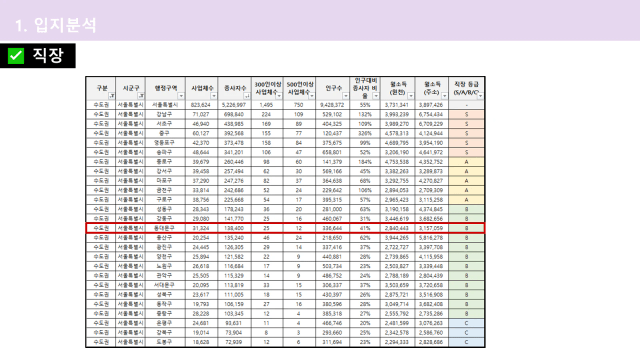
Task: Click the 326% ratio cell for 중구
Action: click(x=365, y=133)
